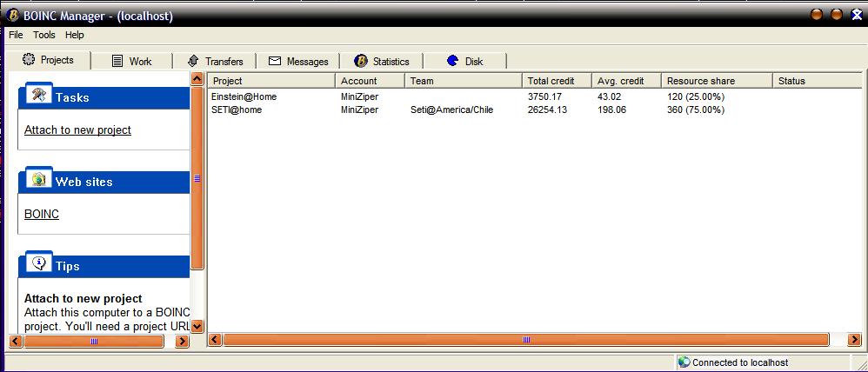
Task: Click the gear icon on Projects tab
Action: (29, 60)
